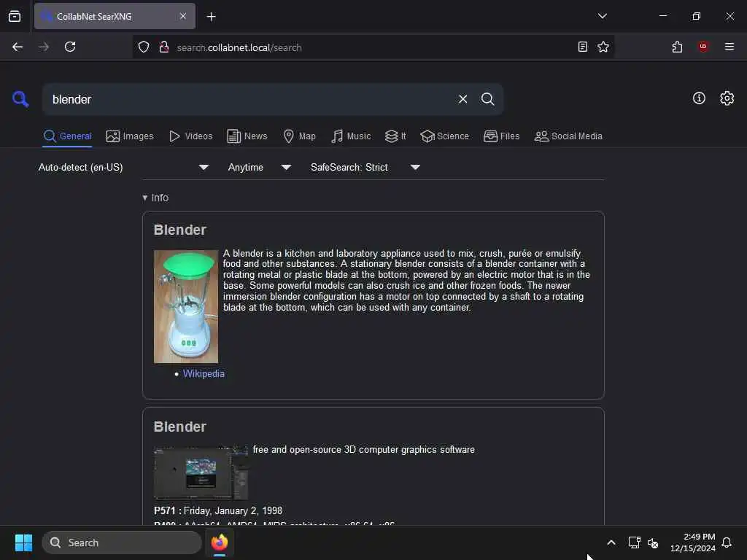The image size is (747, 560).
Task: Click the SearXNG magnifier logo
Action: pyautogui.click(x=20, y=99)
